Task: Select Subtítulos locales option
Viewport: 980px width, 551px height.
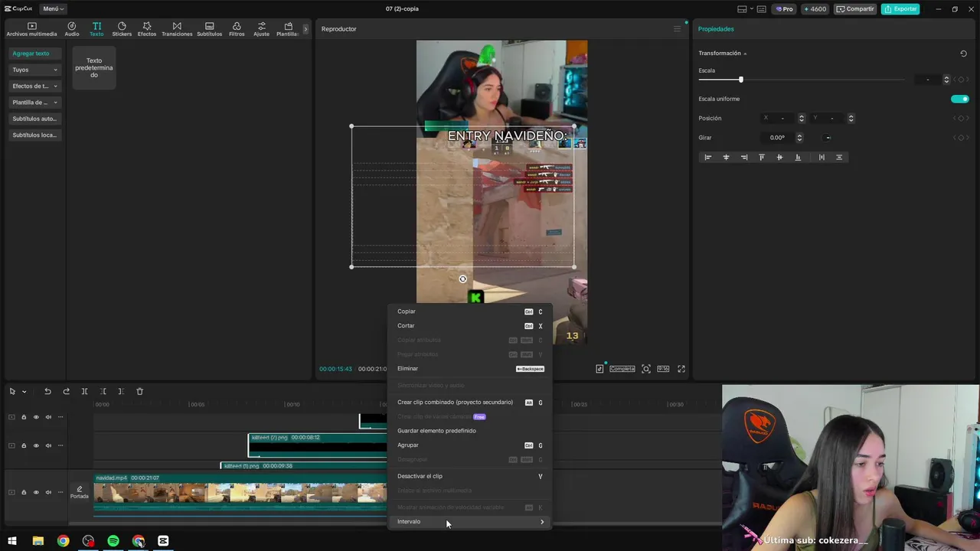Action: click(x=34, y=135)
